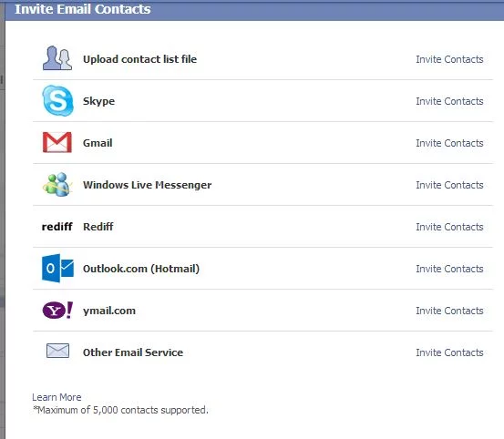This screenshot has height=439, width=504.
Task: Click the Upload contact list file people icon
Action: (57, 58)
